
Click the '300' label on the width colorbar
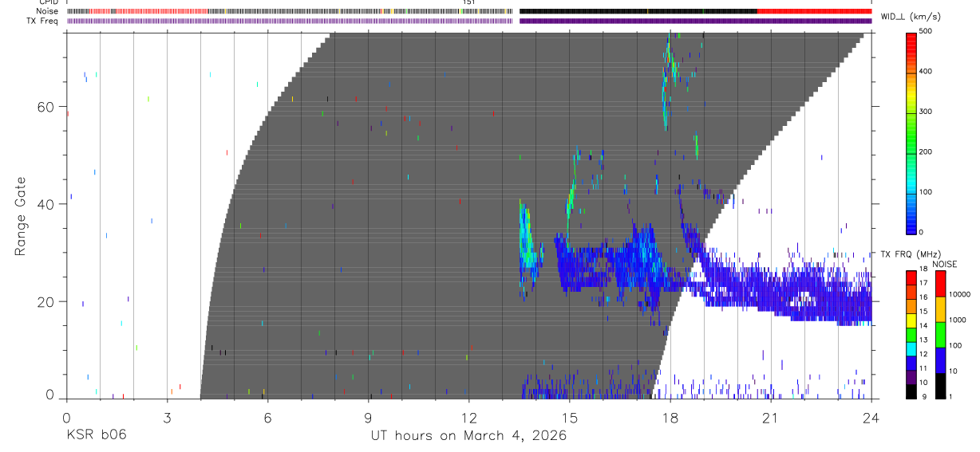[927, 112]
